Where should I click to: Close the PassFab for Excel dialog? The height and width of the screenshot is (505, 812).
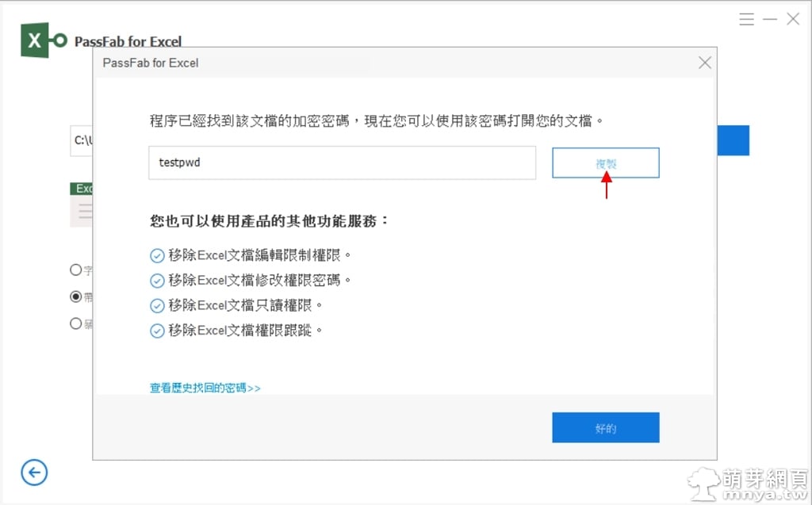[x=704, y=63]
